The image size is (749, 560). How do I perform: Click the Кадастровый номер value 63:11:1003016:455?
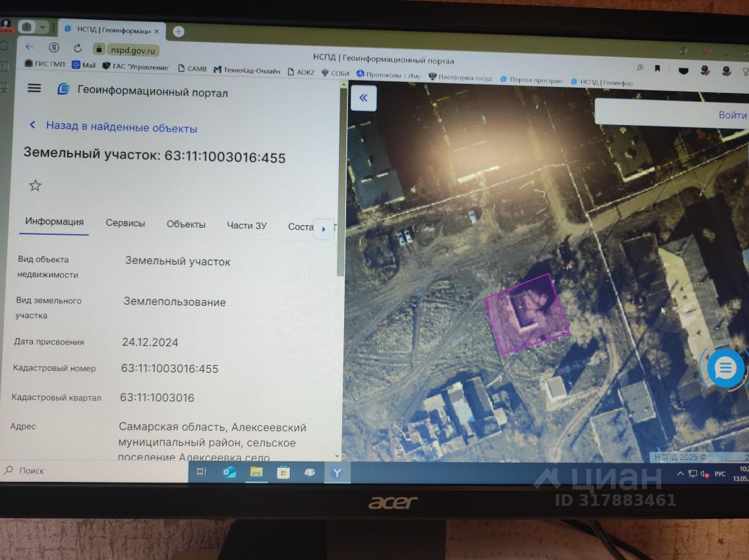point(170,368)
